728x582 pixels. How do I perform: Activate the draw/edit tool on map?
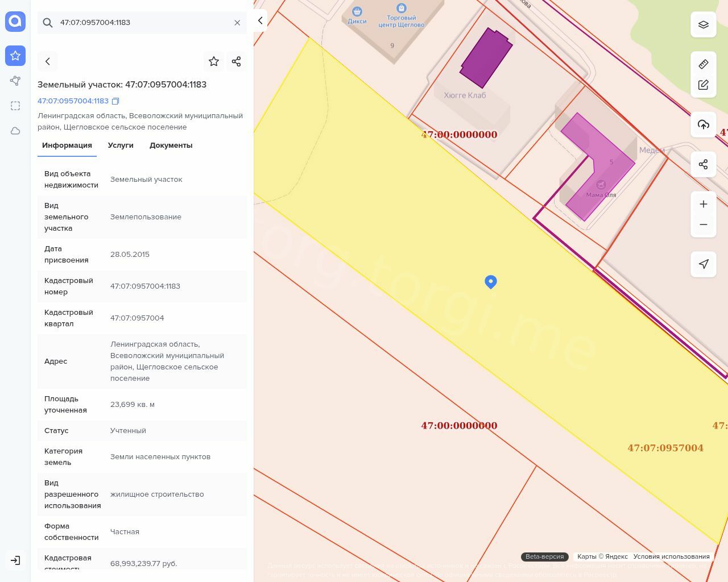pyautogui.click(x=704, y=85)
